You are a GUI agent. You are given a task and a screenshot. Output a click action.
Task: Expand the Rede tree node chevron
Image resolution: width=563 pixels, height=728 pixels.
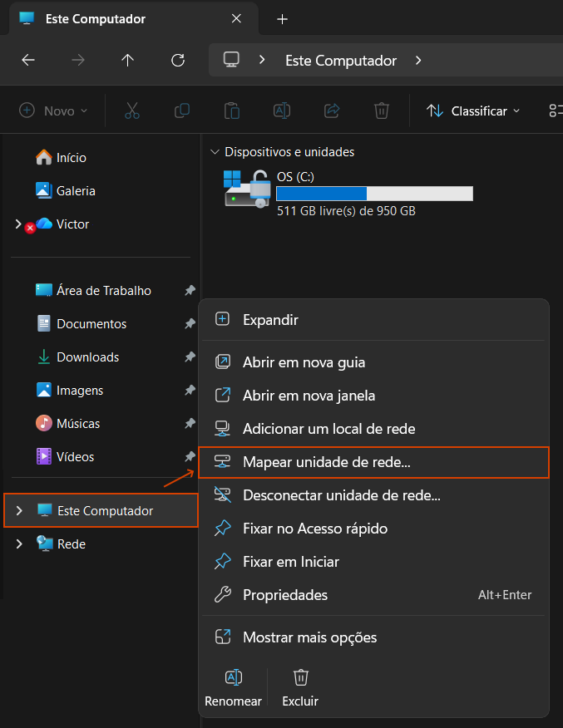pos(19,544)
